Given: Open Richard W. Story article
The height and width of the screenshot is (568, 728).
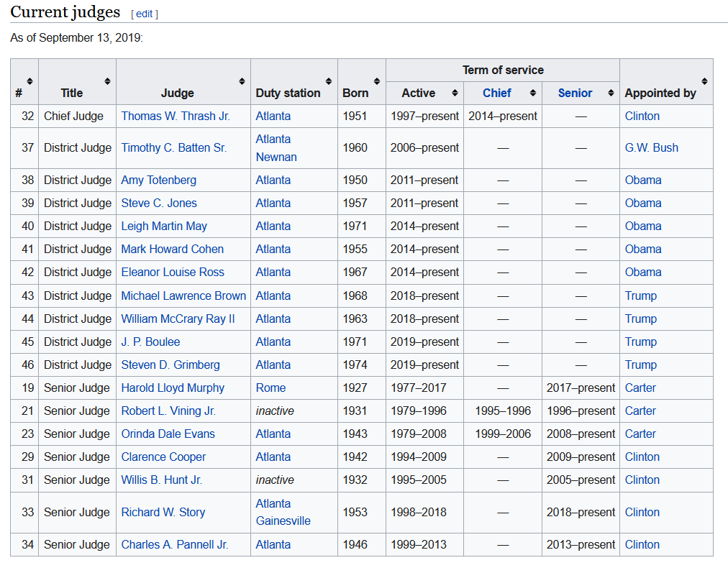Looking at the screenshot, I should click(x=163, y=513).
